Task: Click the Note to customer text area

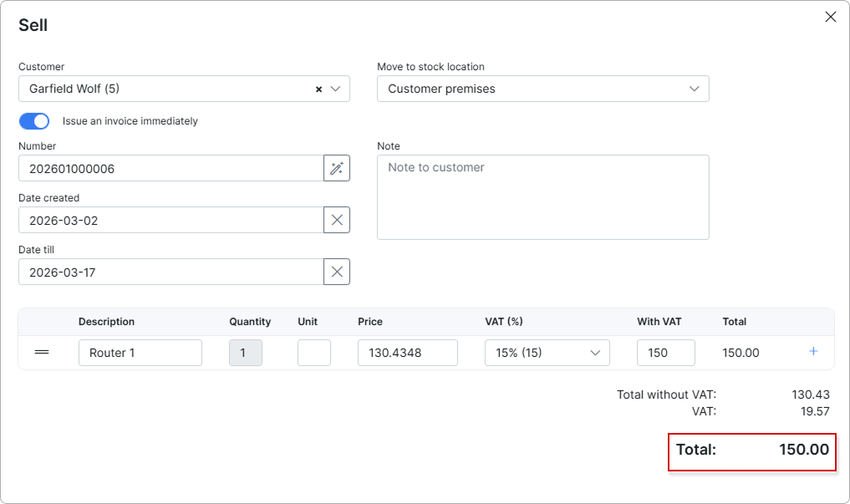Action: (542, 197)
